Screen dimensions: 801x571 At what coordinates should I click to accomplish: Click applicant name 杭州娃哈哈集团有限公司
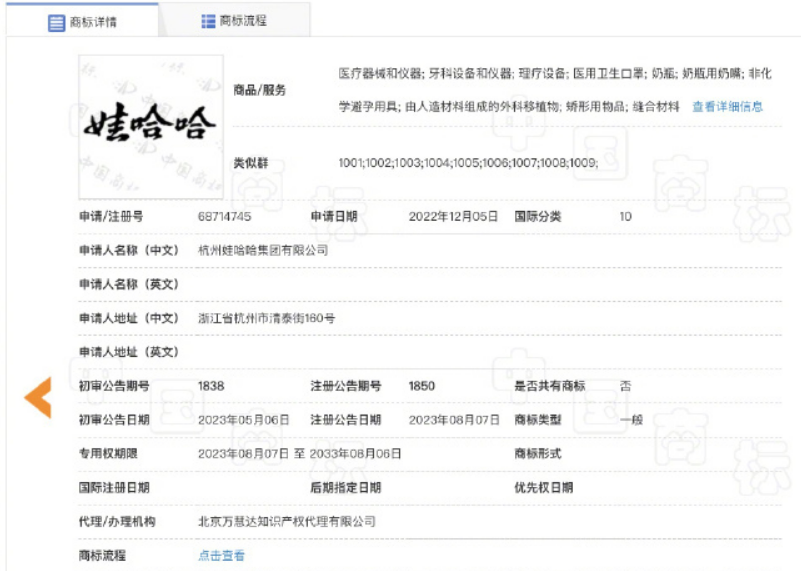pyautogui.click(x=263, y=250)
